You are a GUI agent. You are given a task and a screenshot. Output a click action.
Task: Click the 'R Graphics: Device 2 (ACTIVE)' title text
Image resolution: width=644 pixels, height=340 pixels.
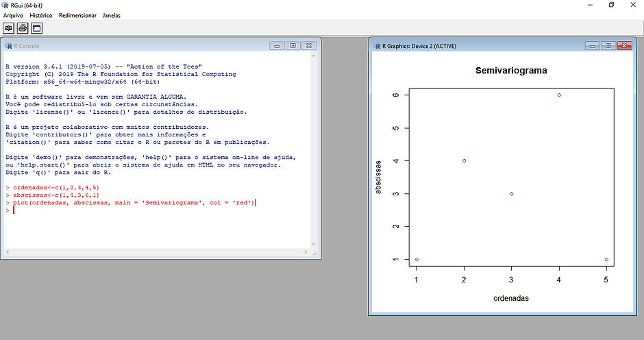click(x=419, y=46)
